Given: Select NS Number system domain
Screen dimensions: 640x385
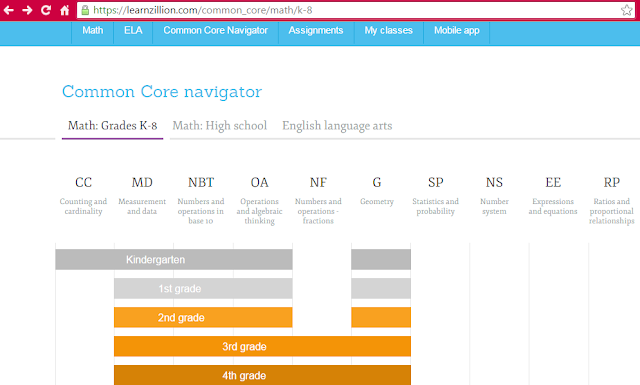Looking at the screenshot, I should click(494, 196).
